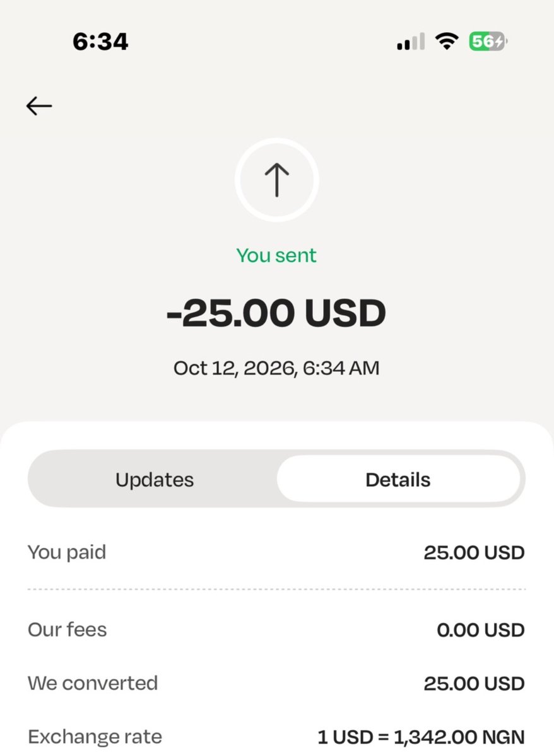Image resolution: width=554 pixels, height=756 pixels.
Task: Tap the You paid row label
Action: pyautogui.click(x=67, y=552)
